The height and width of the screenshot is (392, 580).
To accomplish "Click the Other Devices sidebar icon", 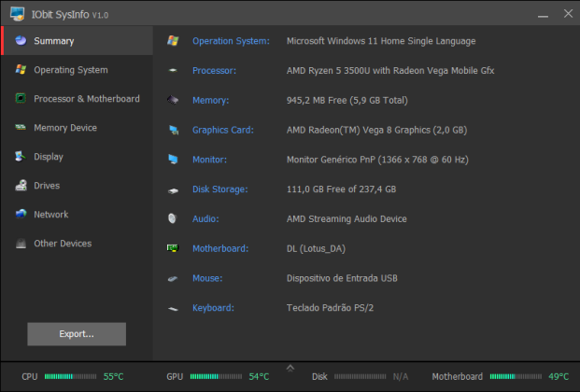I will click(x=21, y=243).
